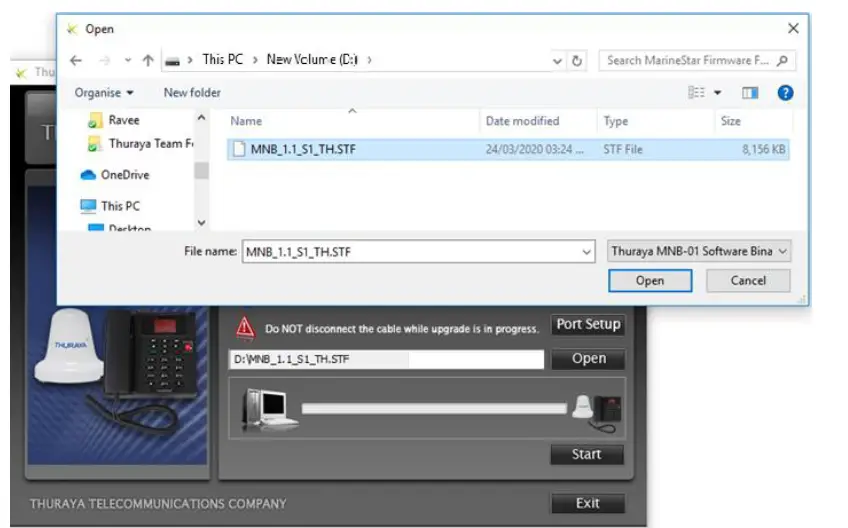The height and width of the screenshot is (528, 848).
Task: Click the This PC monitor icon
Action: (88, 206)
